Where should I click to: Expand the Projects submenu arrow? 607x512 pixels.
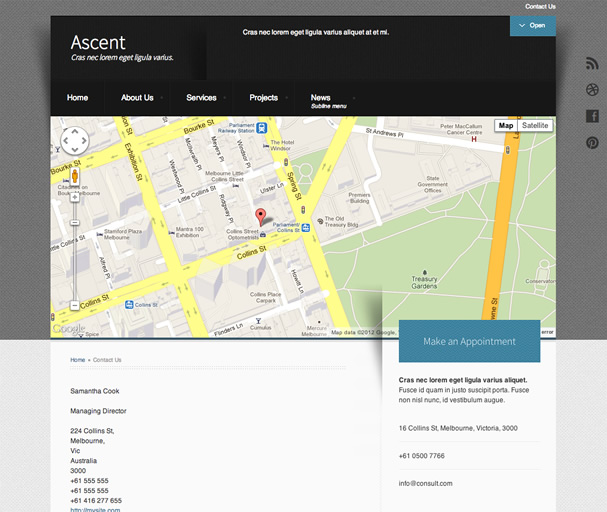(x=286, y=98)
